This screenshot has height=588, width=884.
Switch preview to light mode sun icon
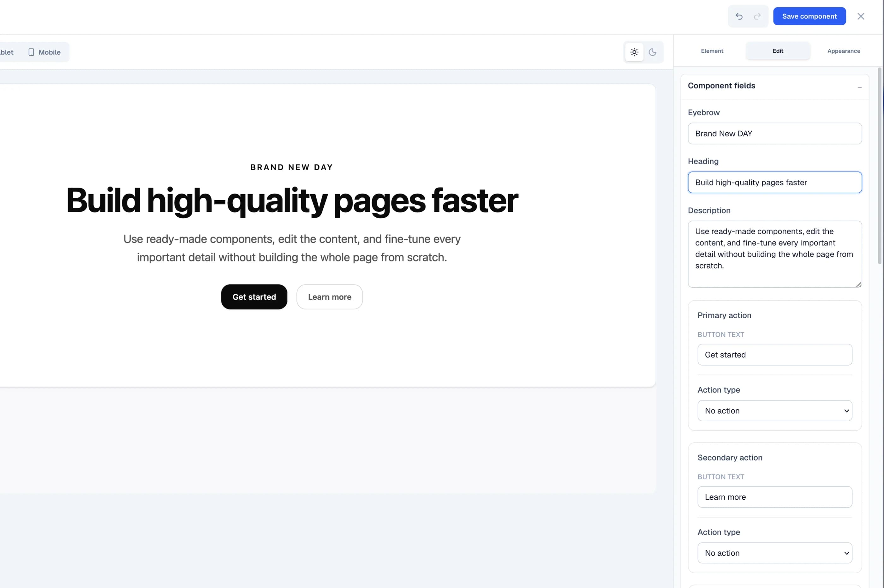click(634, 52)
